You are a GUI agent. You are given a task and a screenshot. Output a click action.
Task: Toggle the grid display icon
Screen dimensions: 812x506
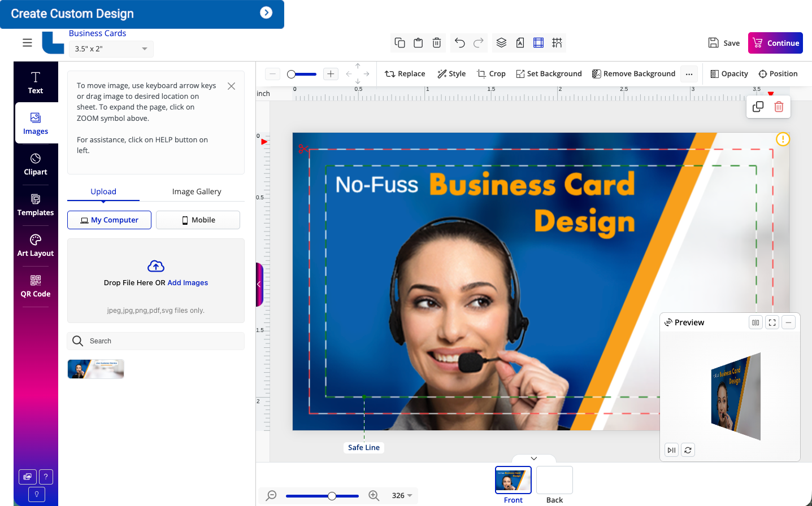(x=557, y=43)
